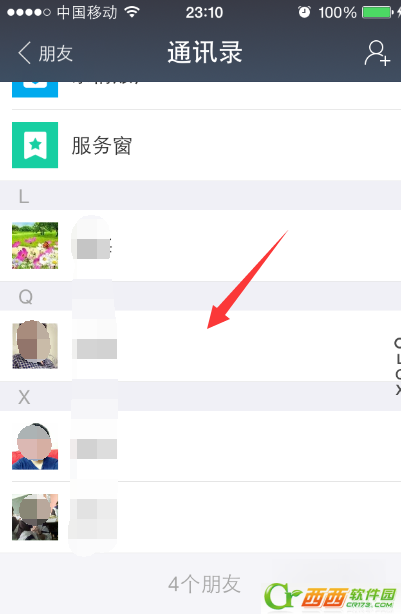401x614 pixels.
Task: Select the 服务窗 list entry text
Action: click(x=101, y=146)
